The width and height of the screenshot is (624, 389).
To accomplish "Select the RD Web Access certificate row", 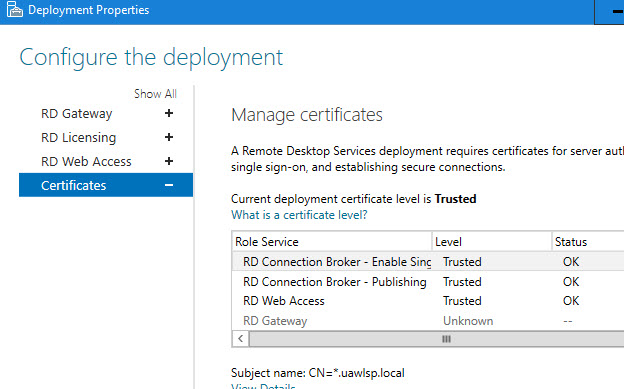I will tap(428, 301).
